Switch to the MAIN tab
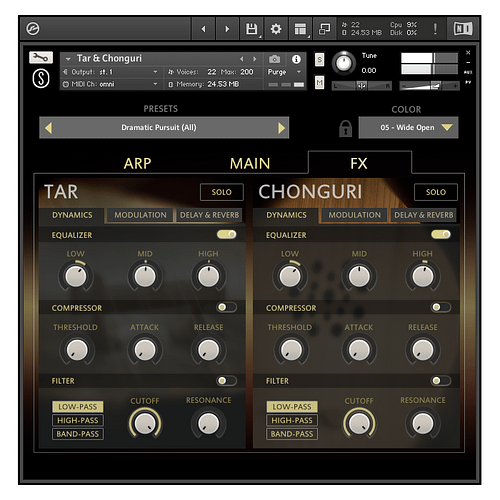This screenshot has width=500, height=500. click(x=250, y=164)
